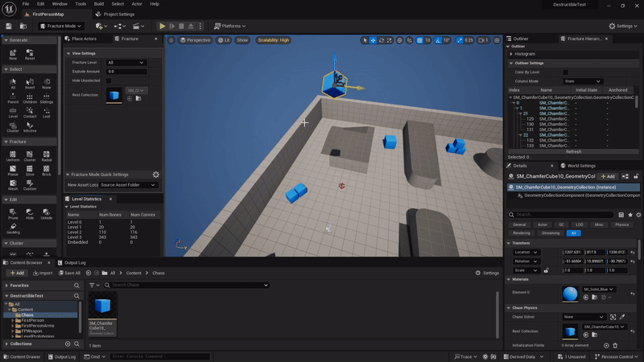Click the Explode Amount input field
Screen dimensions: 644x362
126,72
